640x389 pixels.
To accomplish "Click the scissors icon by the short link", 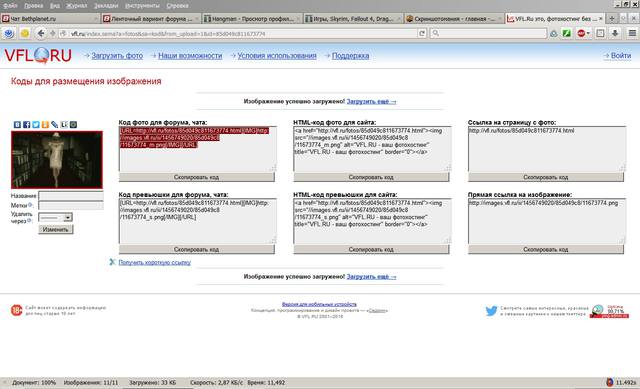I will point(112,262).
